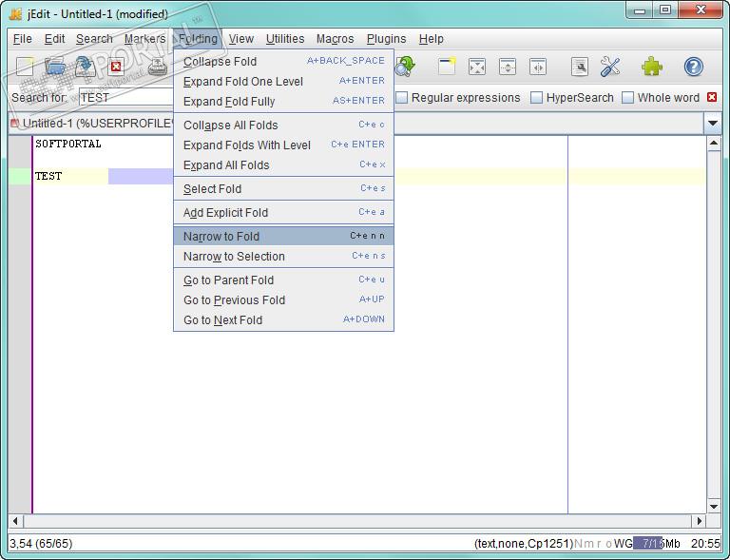Screen dimensions: 730x560
Task: Click the TEST line in editor
Action: [48, 176]
